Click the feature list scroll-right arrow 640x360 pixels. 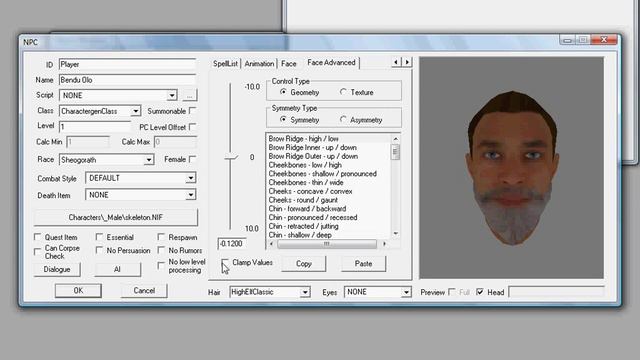coord(384,244)
